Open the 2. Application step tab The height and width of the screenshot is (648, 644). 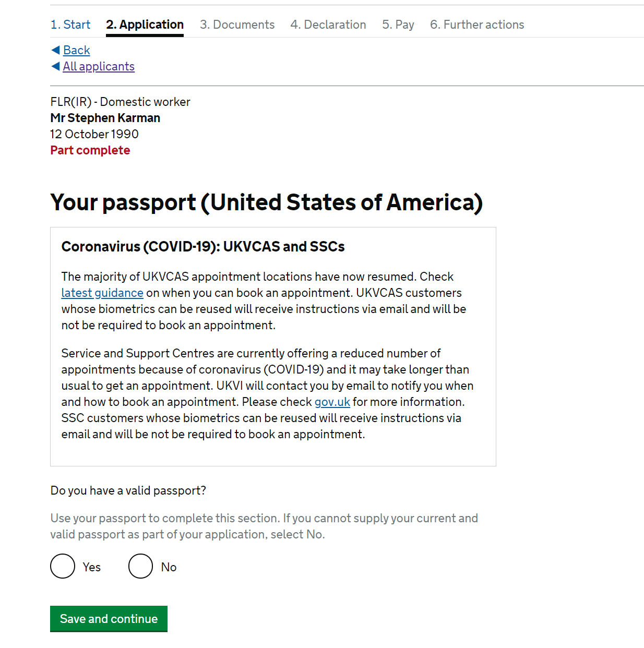point(145,25)
